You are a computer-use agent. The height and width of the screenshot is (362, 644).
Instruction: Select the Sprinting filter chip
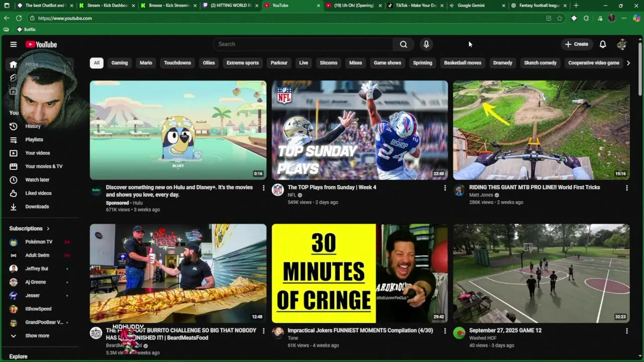(x=423, y=63)
